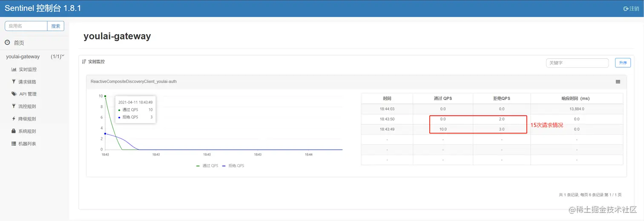Click Sentinel 控制台 1.8.1 header title
The width and height of the screenshot is (644, 221).
point(43,9)
